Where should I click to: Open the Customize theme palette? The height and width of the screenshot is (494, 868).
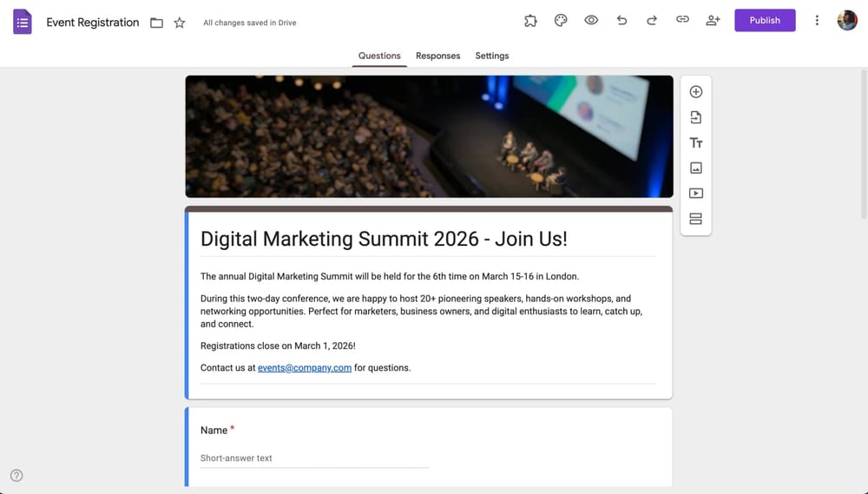point(561,21)
